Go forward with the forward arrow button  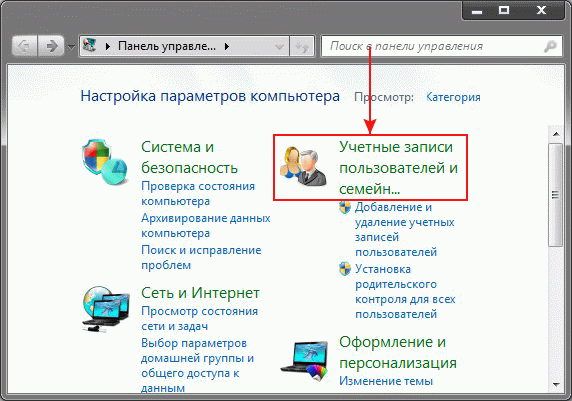(x=51, y=46)
